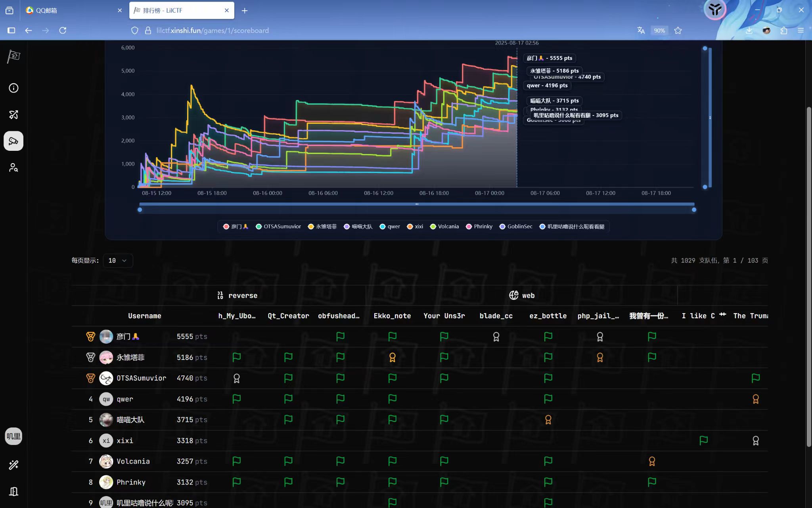This screenshot has width=812, height=508.
Task: Click the LilCTF flag logo in sidebar
Action: click(13, 56)
